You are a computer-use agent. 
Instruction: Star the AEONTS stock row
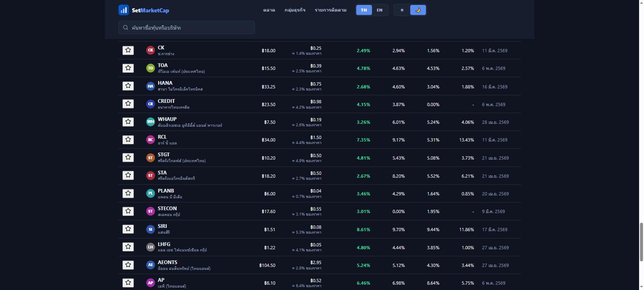(128, 265)
